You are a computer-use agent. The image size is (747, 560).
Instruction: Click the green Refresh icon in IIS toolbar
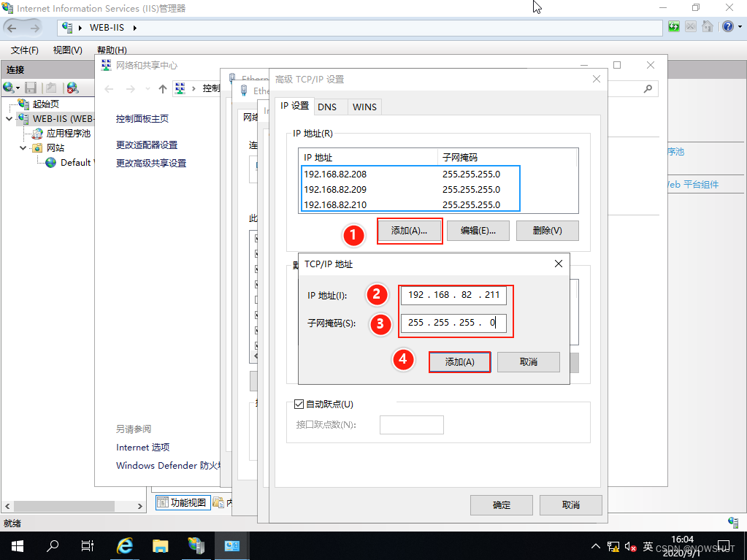673,26
